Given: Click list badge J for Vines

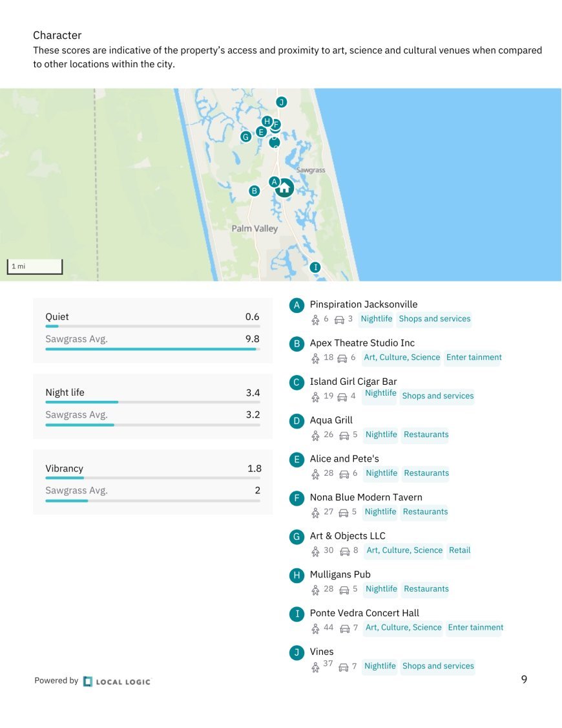Looking at the screenshot, I should (297, 652).
